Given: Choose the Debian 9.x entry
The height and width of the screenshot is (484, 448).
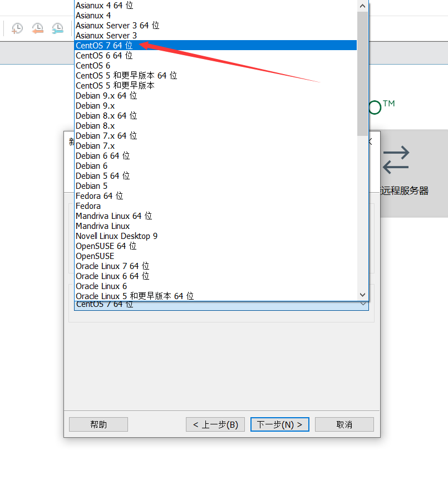Looking at the screenshot, I should [x=215, y=106].
